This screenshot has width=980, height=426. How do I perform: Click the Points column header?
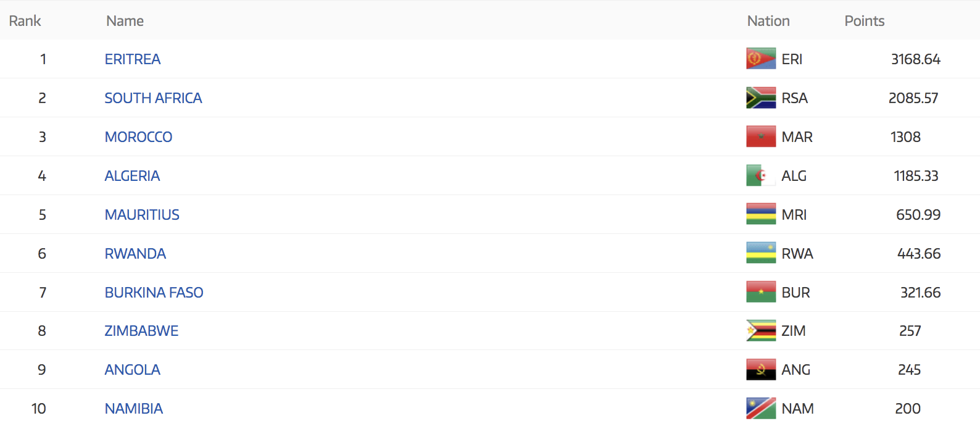click(x=864, y=21)
